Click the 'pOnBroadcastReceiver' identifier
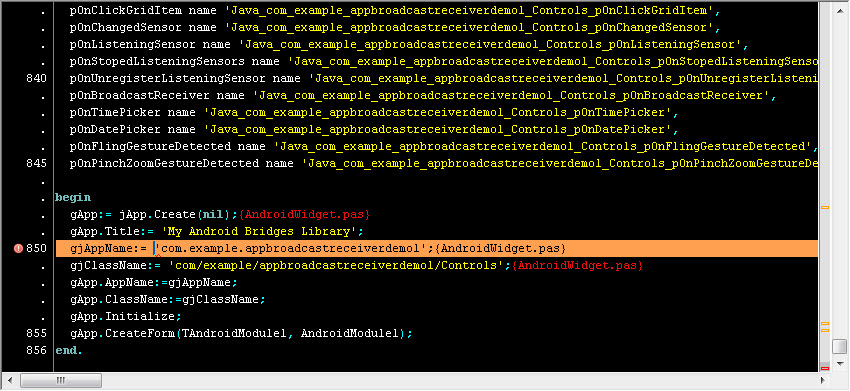The width and height of the screenshot is (850, 391). [139, 95]
